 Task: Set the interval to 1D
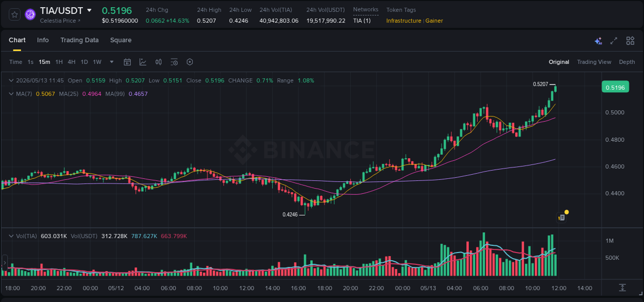(x=84, y=62)
